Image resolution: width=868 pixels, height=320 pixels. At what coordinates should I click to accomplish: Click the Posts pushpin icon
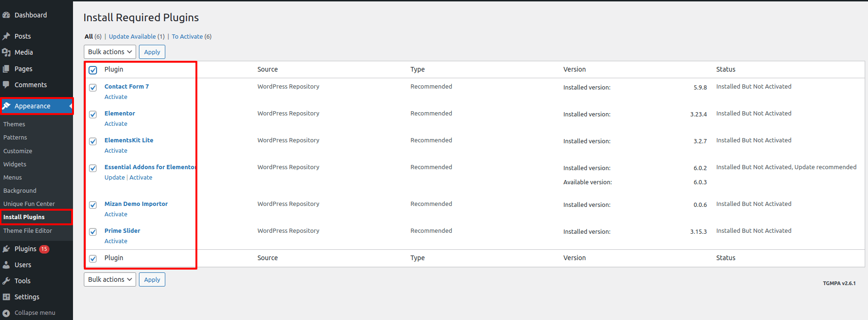pyautogui.click(x=6, y=36)
